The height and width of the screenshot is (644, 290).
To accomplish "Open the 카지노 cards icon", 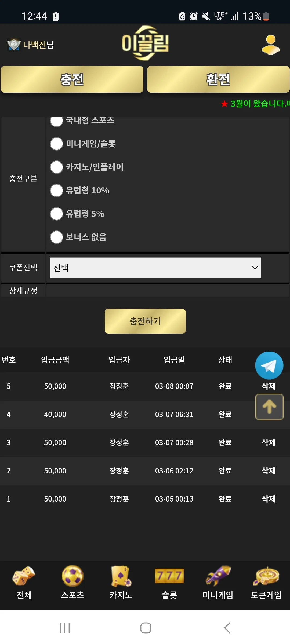I will [x=121, y=576].
